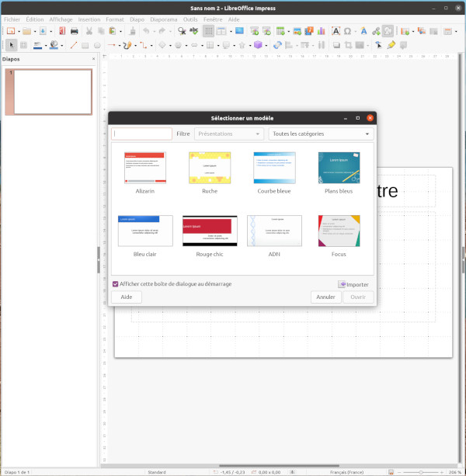Click the Insert hyperlink icon

pos(376,31)
